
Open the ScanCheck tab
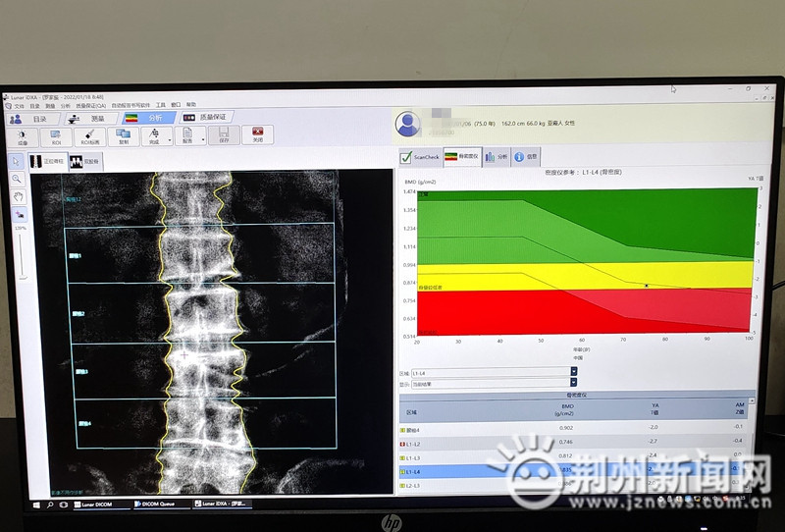click(420, 156)
